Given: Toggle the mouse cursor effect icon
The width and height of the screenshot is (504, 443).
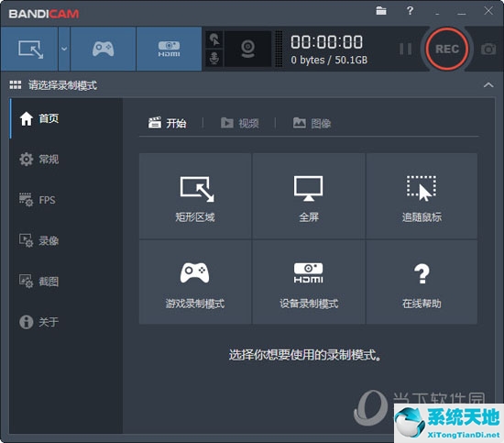Looking at the screenshot, I should click(x=214, y=39).
